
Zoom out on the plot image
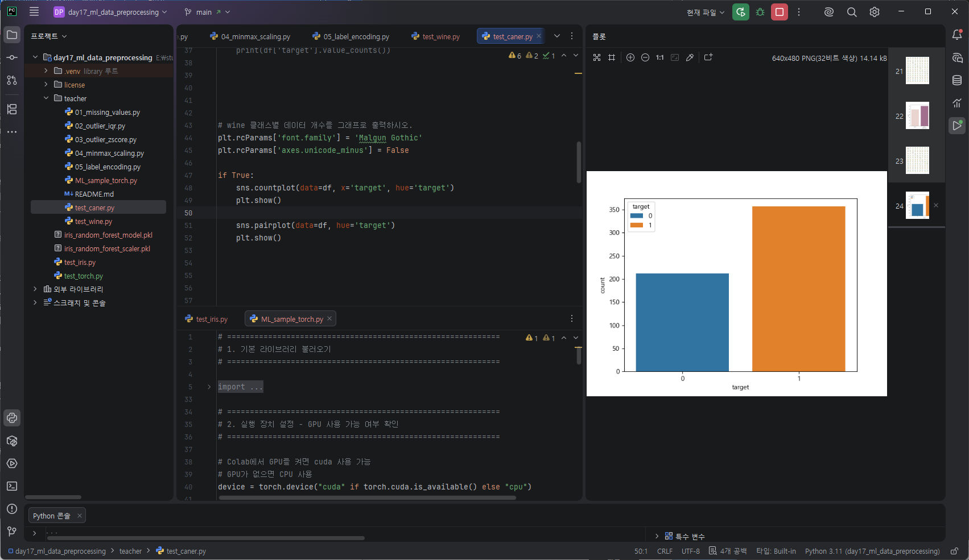645,57
